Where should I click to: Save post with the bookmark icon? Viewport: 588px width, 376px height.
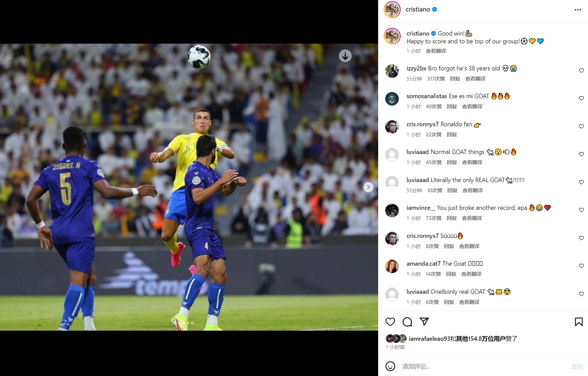point(579,322)
